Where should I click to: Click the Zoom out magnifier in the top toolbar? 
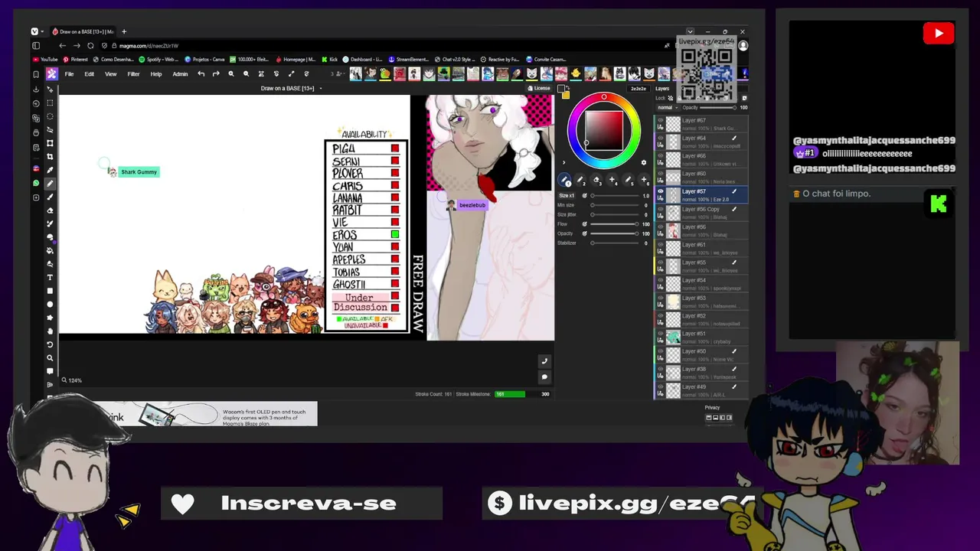246,74
